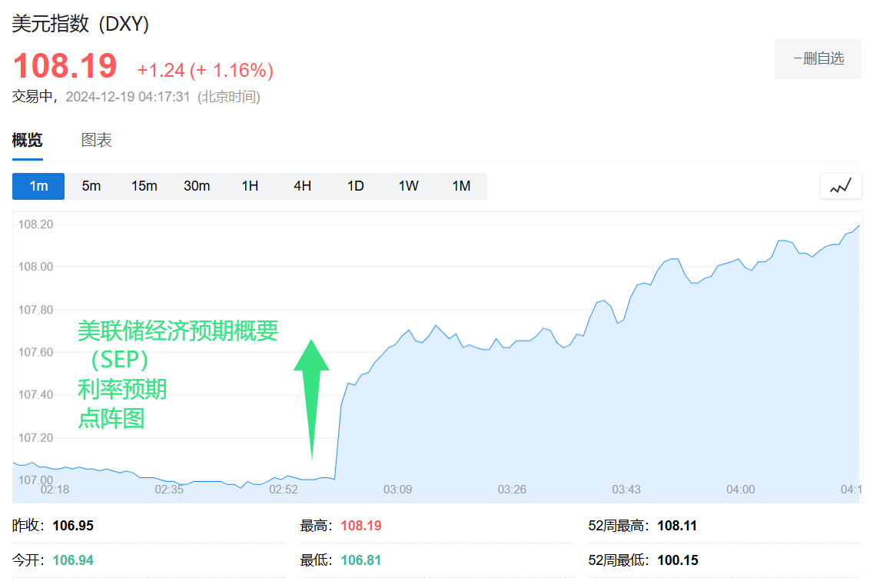Image resolution: width=873 pixels, height=588 pixels.
Task: Click the line chart type icon
Action: (x=840, y=186)
